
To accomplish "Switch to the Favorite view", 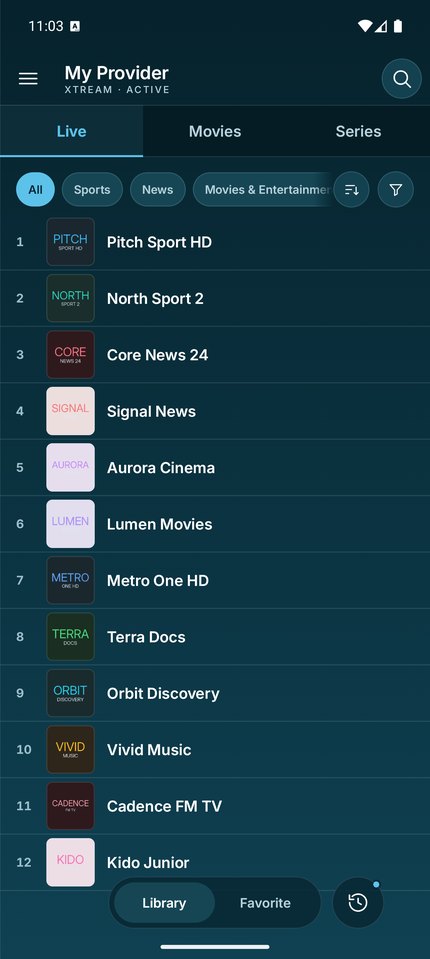I will click(265, 903).
